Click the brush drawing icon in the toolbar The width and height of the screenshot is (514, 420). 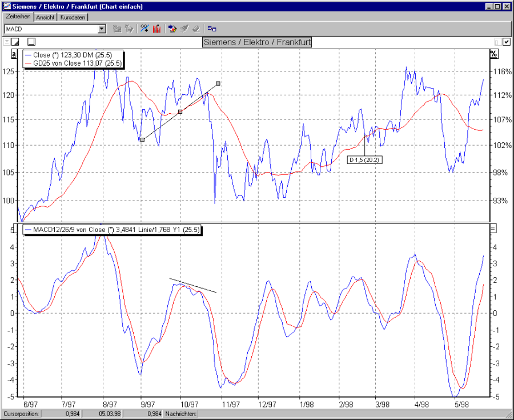[183, 29]
